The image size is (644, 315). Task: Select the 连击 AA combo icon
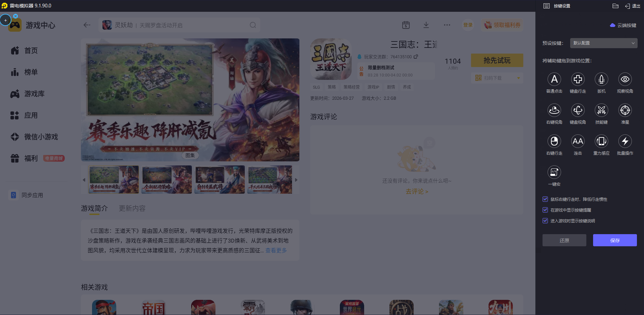[x=578, y=141]
